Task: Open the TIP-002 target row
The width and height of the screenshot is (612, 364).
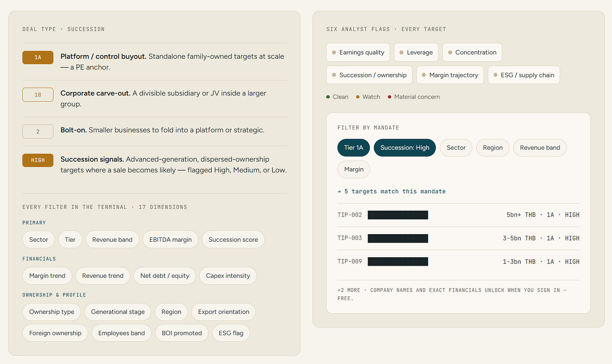Action: (458, 215)
